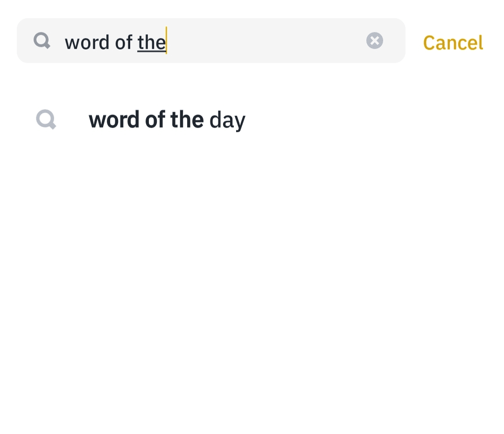Tap the blank area below the suggestion
The image size is (504, 434).
tap(252, 280)
